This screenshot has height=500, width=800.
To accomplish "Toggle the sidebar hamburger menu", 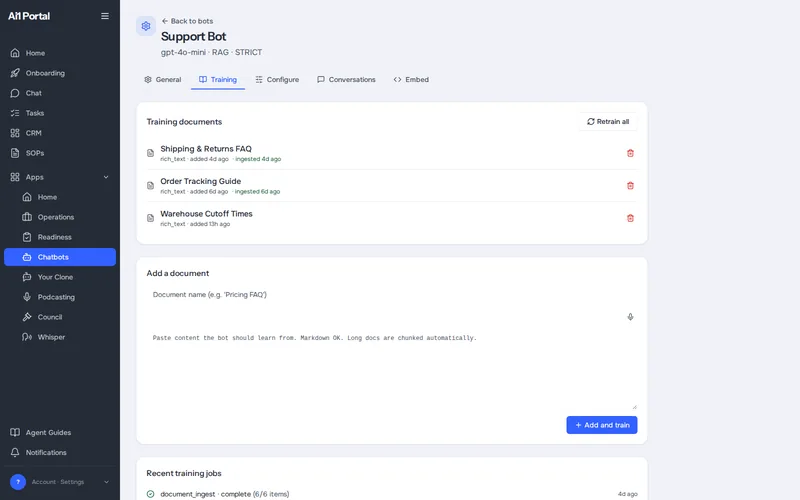I will tap(105, 16).
